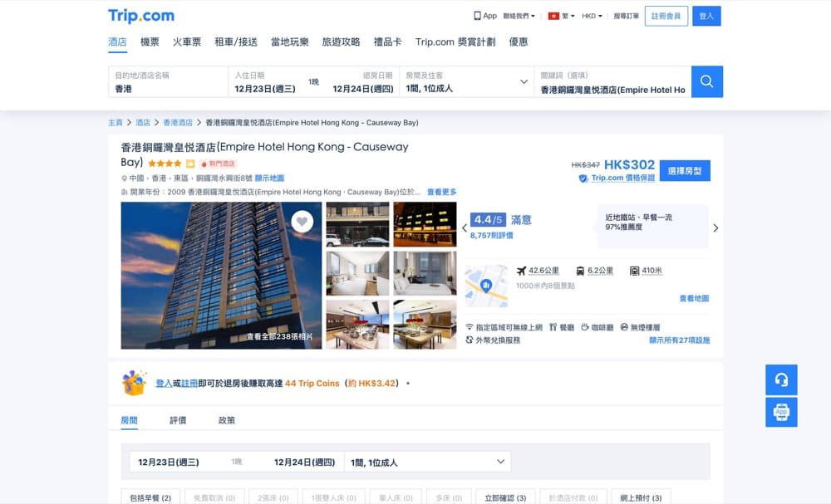Click the 香港酒店 breadcrumb link

click(x=178, y=122)
